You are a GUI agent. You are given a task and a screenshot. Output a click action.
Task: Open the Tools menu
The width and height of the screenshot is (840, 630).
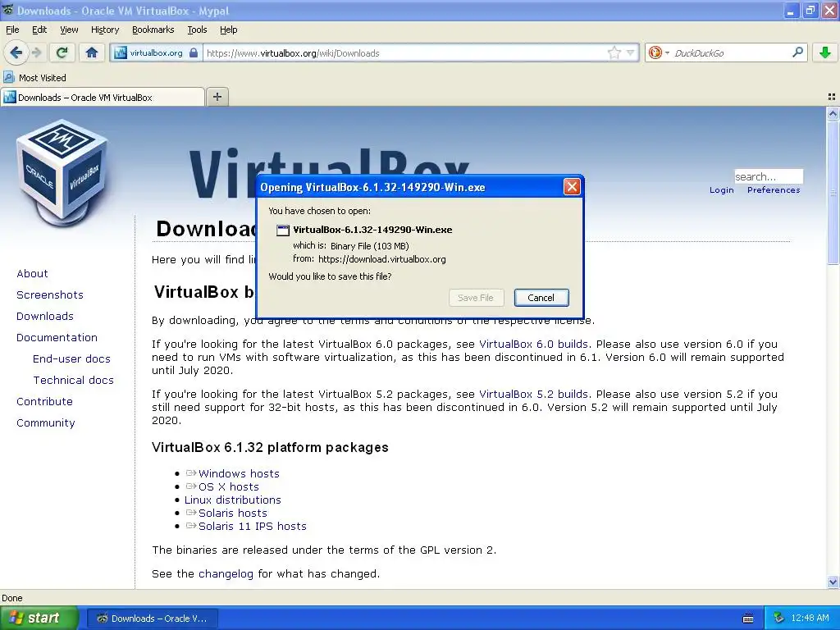click(x=197, y=30)
